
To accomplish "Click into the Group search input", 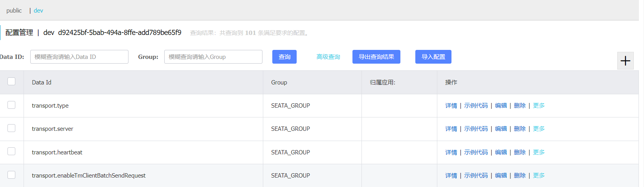I will (213, 57).
